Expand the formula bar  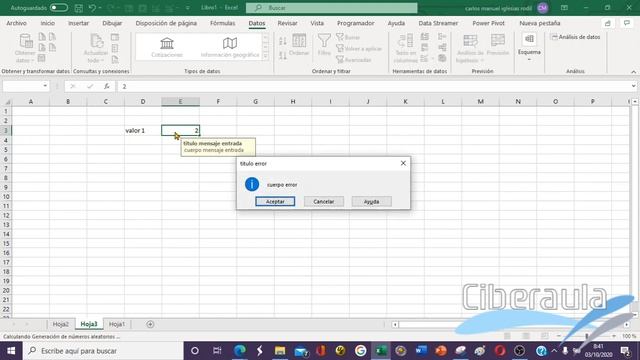coord(633,86)
